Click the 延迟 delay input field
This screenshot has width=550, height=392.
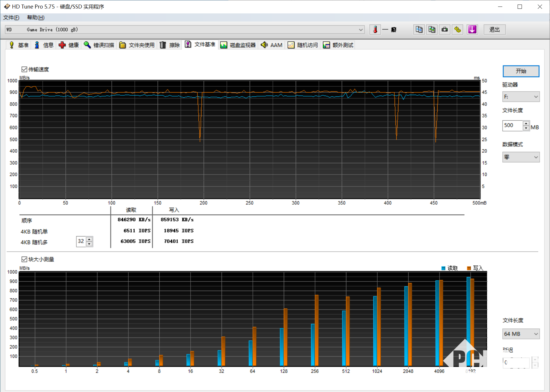[x=516, y=362]
